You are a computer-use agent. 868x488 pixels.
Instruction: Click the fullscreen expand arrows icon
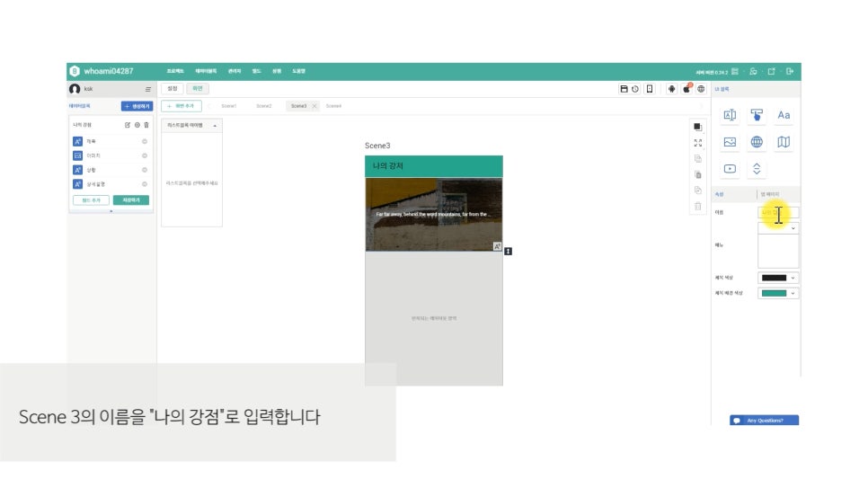tap(697, 143)
